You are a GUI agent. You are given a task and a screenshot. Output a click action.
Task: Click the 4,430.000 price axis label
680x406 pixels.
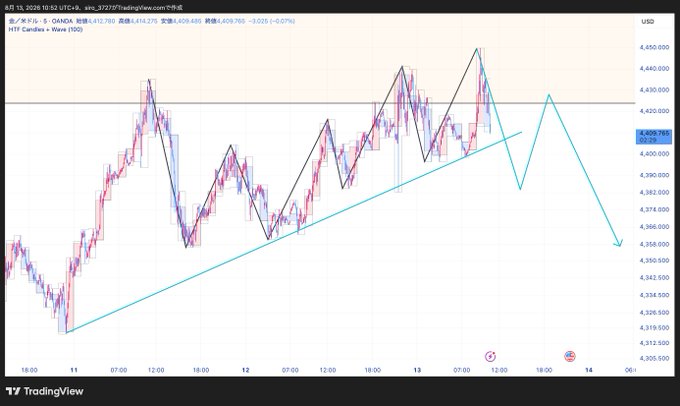pyautogui.click(x=654, y=90)
